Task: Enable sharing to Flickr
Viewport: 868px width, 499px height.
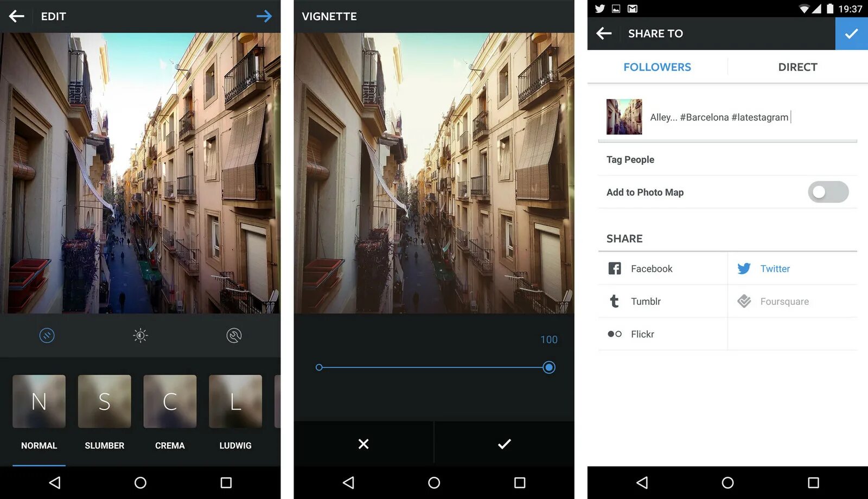Action: [662, 334]
